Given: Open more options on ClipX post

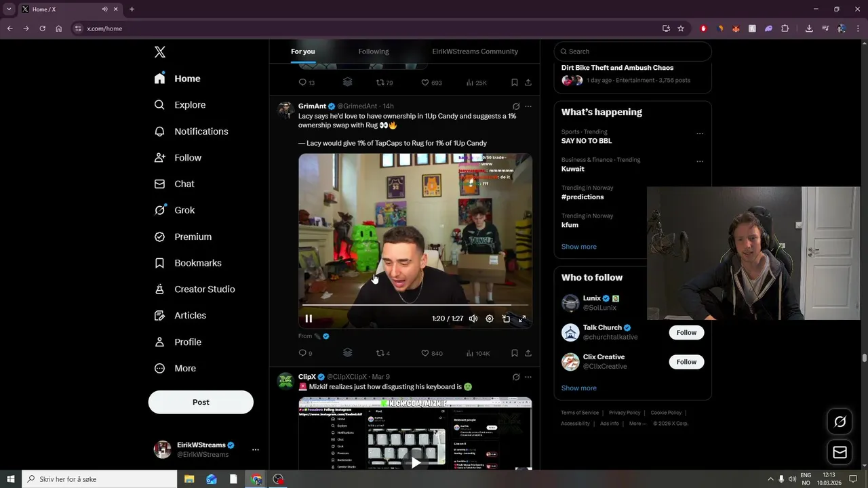Looking at the screenshot, I should click(x=528, y=377).
